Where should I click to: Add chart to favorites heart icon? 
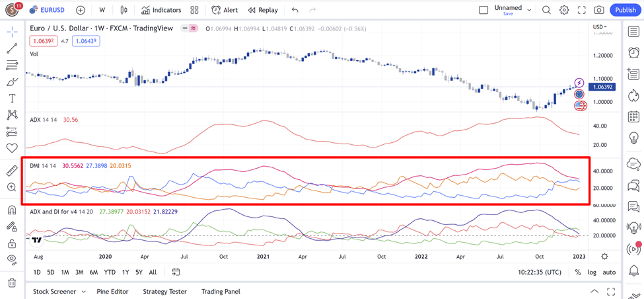tap(12, 148)
